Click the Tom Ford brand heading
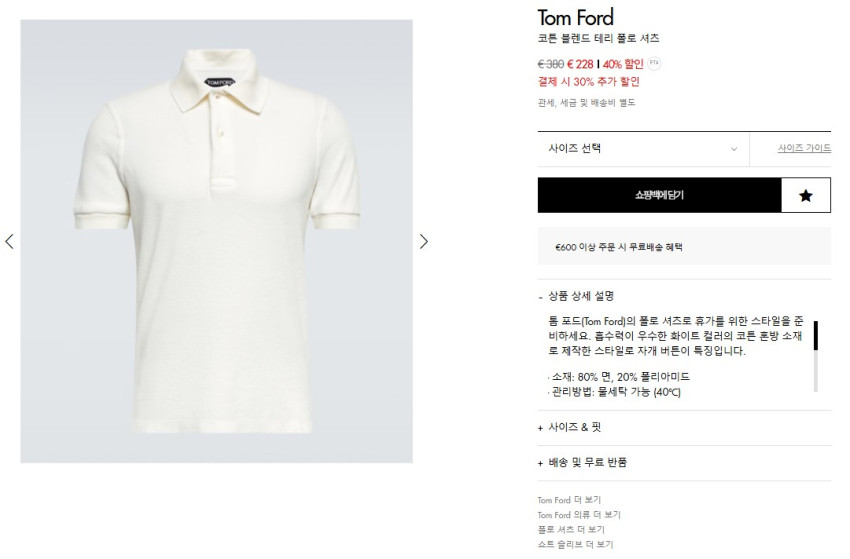Screen dimensions: 850x559 pos(575,17)
